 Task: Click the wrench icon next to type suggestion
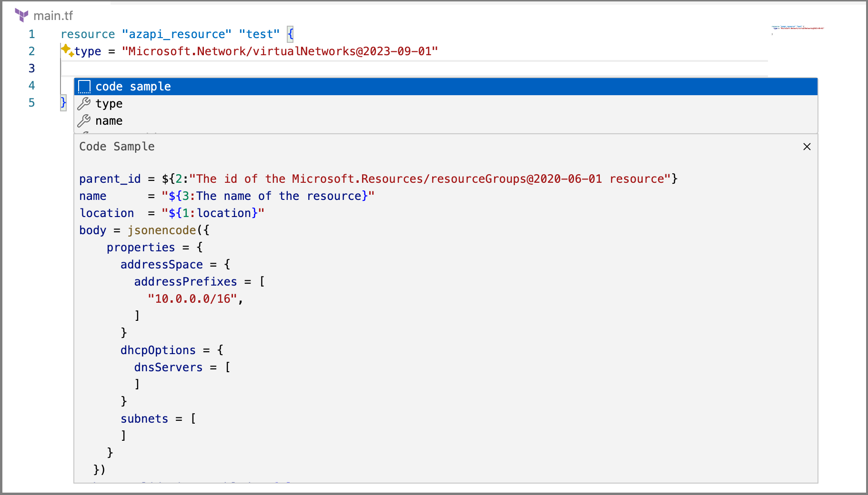click(84, 103)
